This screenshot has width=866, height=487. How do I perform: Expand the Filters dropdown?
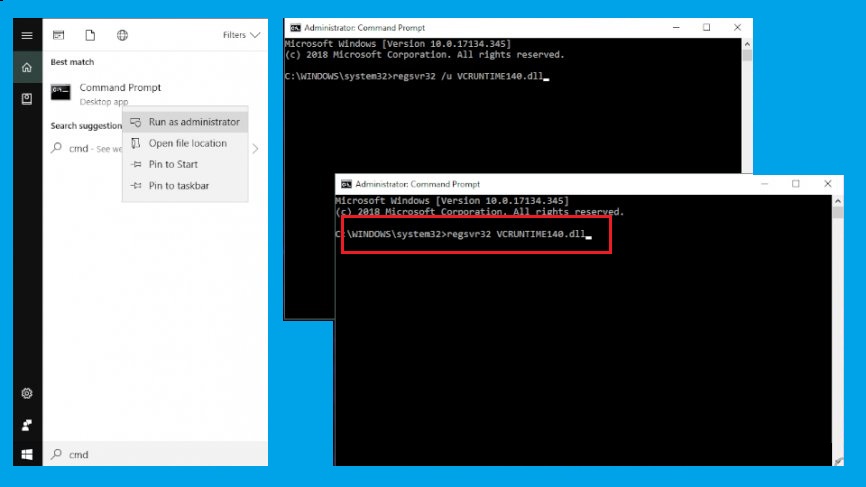click(241, 35)
